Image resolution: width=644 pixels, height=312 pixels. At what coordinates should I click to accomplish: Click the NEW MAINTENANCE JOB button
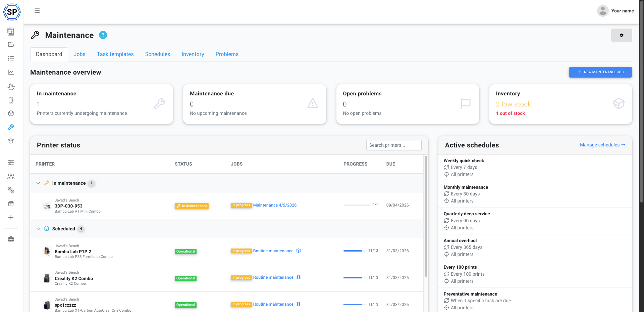click(600, 72)
